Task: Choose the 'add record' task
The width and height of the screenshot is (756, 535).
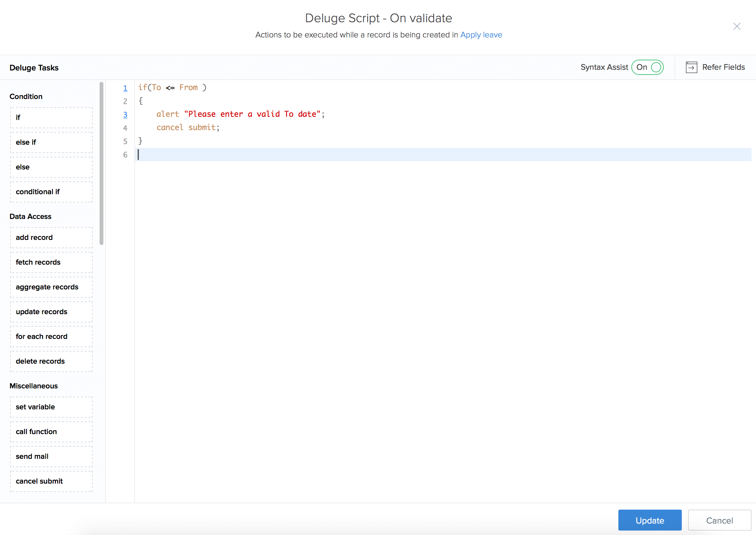Action: point(51,238)
